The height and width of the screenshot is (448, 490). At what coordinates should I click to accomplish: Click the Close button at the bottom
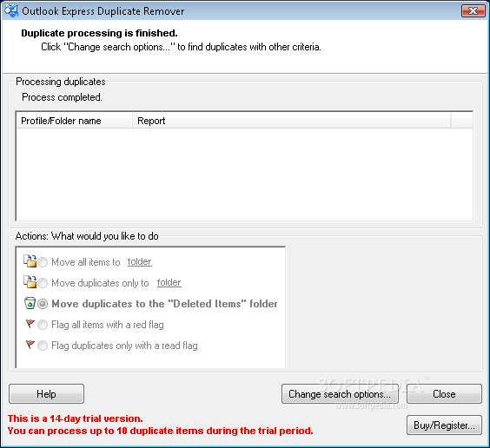pyautogui.click(x=444, y=394)
